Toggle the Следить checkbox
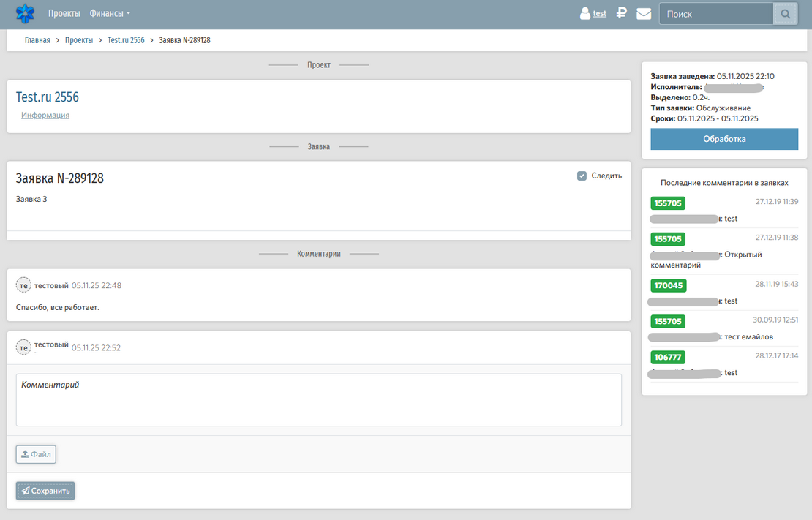 point(582,176)
